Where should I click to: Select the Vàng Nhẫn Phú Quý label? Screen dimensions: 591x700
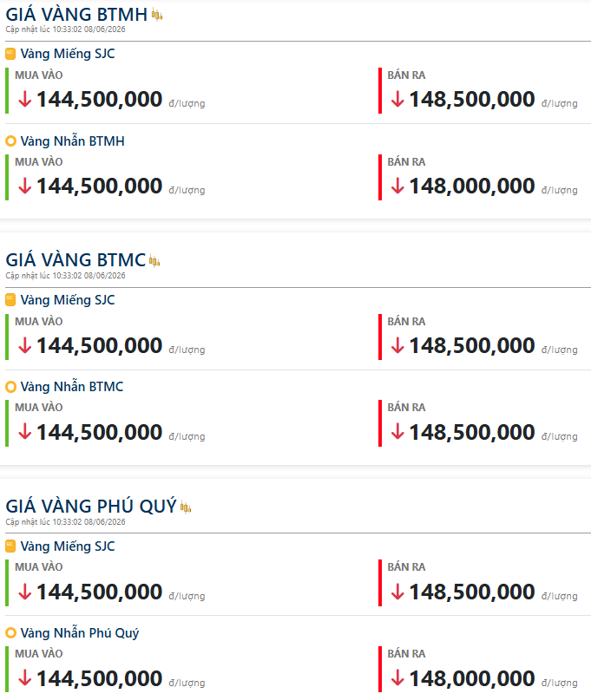(x=80, y=633)
